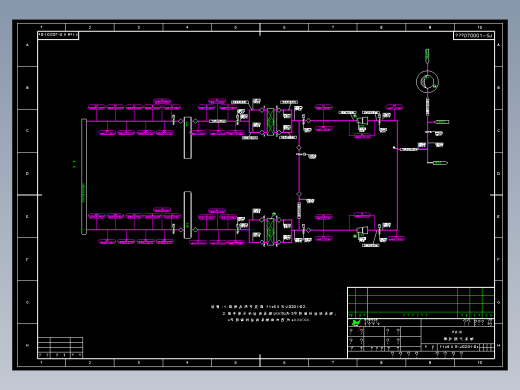This screenshot has width=520, height=390.
Task: Click the second line of the notes text
Action: tap(279, 313)
